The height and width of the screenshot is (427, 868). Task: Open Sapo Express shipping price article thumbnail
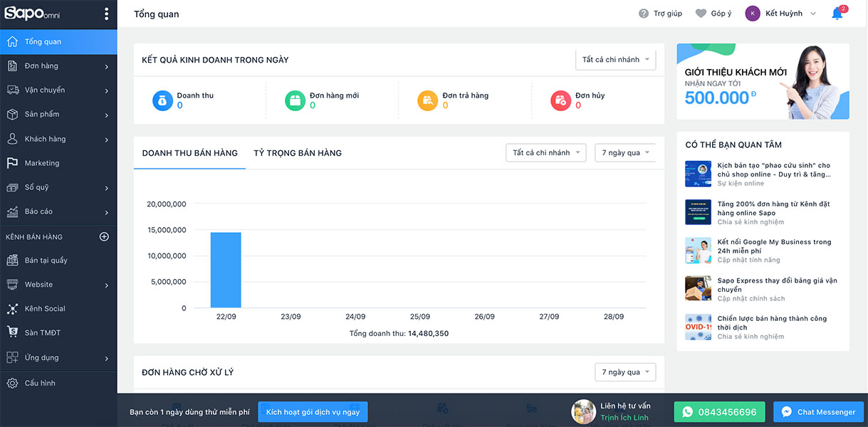tap(698, 288)
